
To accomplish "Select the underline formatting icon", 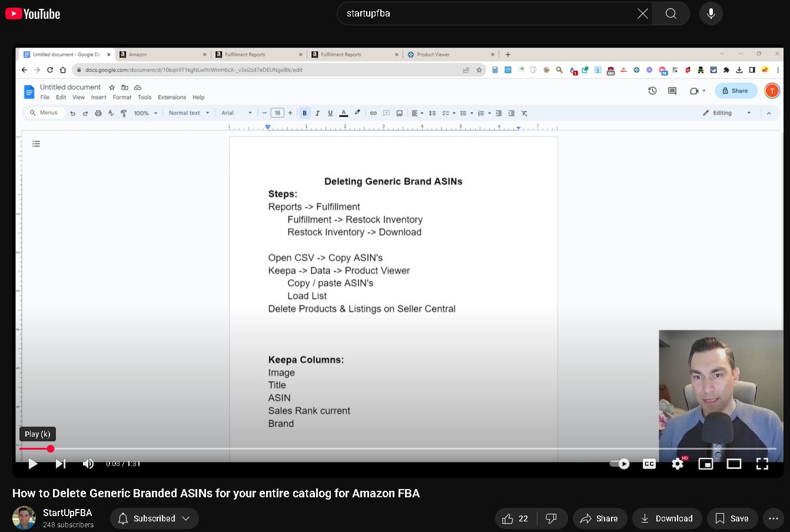I will (330, 112).
